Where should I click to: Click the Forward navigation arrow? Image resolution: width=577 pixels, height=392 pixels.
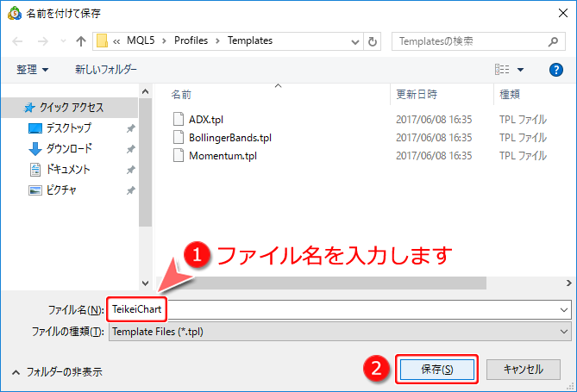(x=42, y=41)
